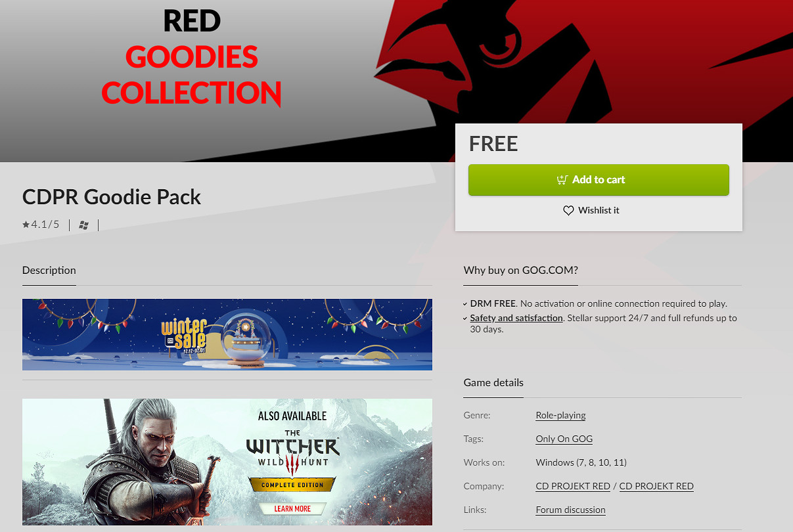Image resolution: width=793 pixels, height=532 pixels.
Task: Click the Witcher Wild Hunt logo
Action: pos(293,451)
